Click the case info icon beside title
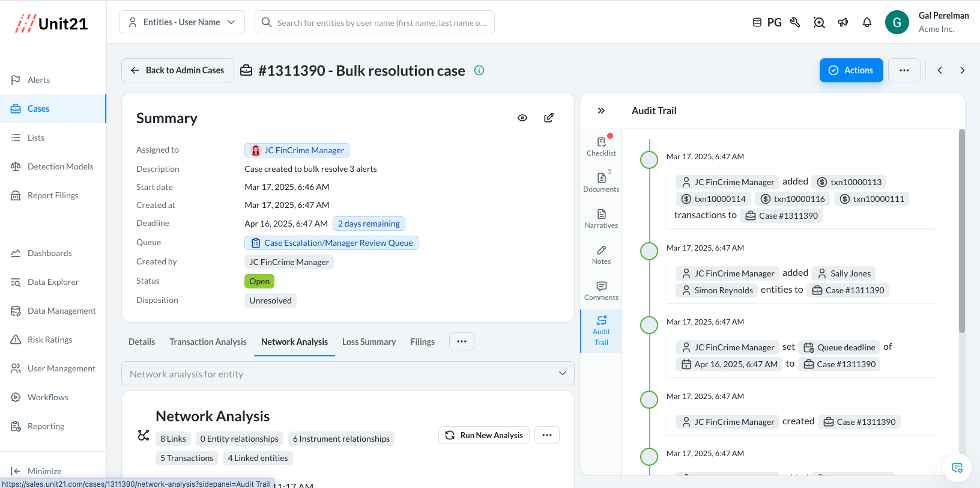 click(x=479, y=70)
